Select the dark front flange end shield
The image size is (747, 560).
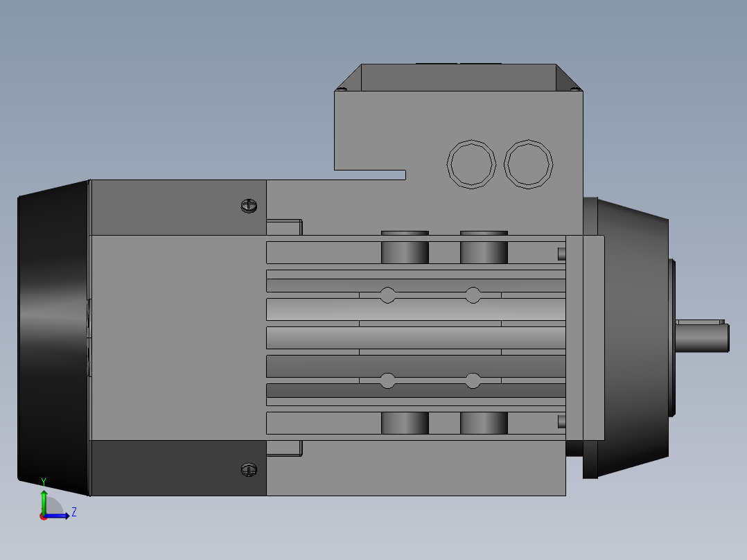633,338
